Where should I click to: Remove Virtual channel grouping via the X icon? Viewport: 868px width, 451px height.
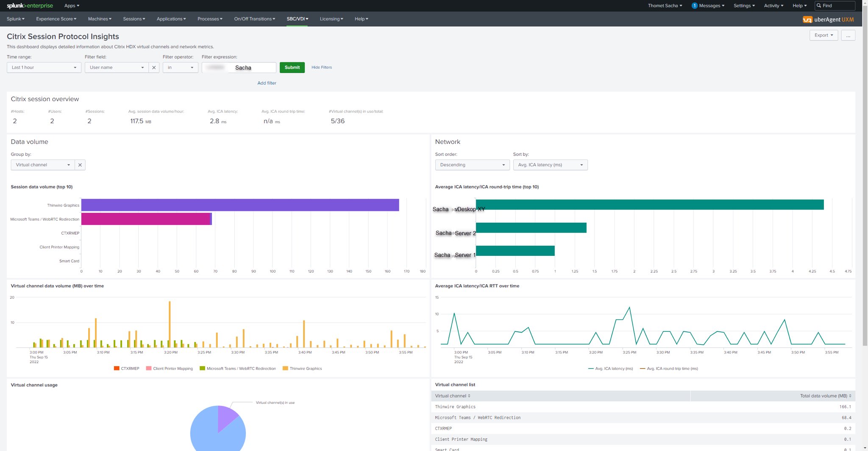click(80, 165)
